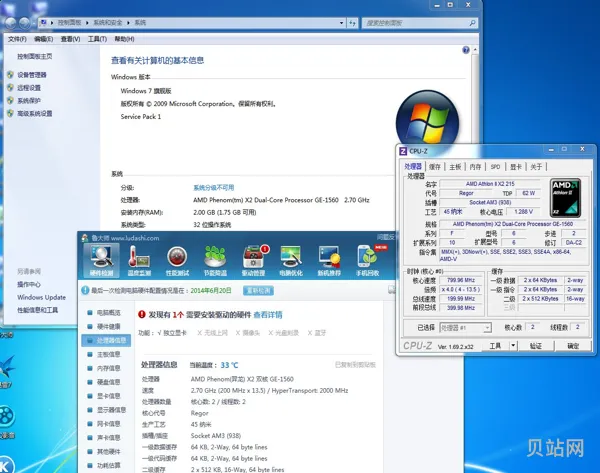Screen dimensions: 600x473
Task: Click the System window vertical scrollbar up arrow
Action: click(475, 50)
